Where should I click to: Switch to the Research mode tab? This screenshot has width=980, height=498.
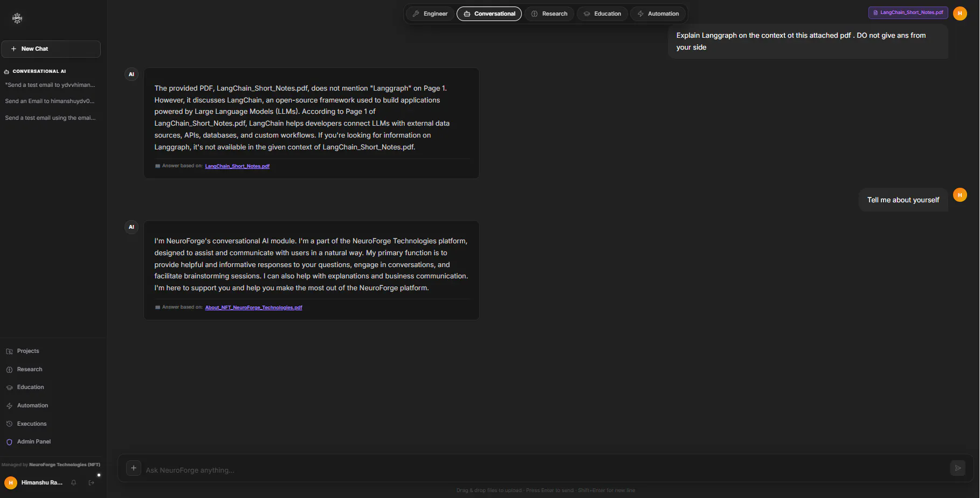point(549,13)
